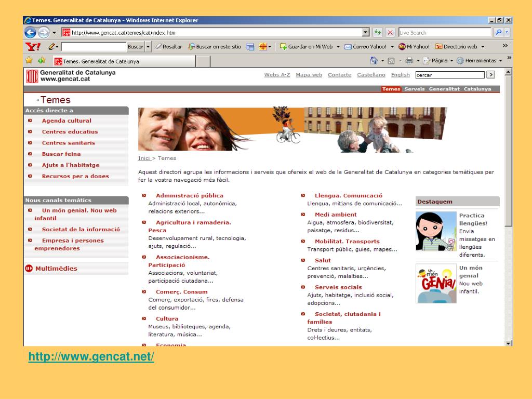This screenshot has width=532, height=399.
Task: Open the dropdown arrow next to Buscar
Action: [x=148, y=47]
